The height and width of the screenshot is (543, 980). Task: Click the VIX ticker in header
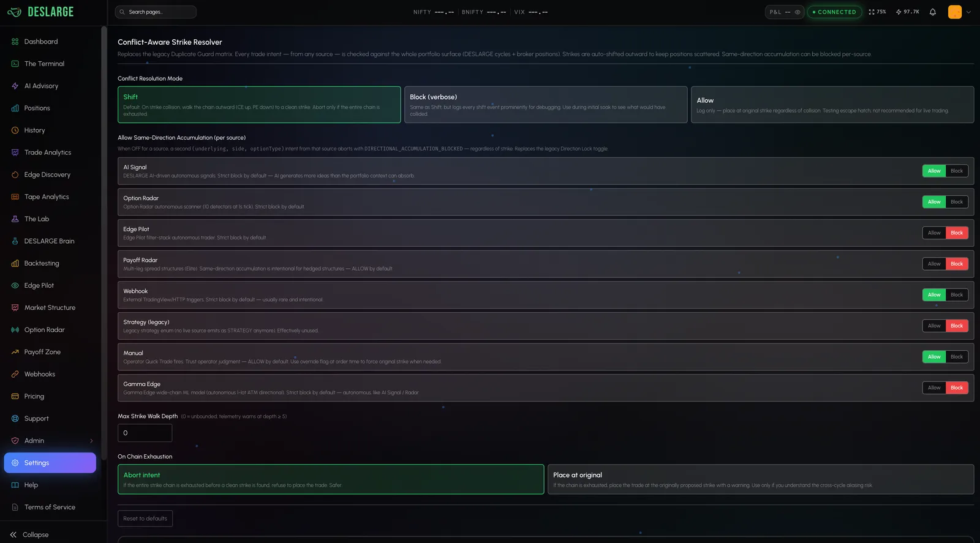[531, 12]
